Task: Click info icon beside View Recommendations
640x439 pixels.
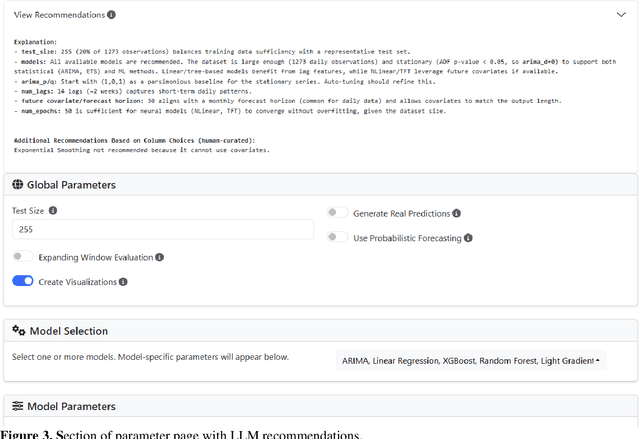Action: click(x=112, y=16)
